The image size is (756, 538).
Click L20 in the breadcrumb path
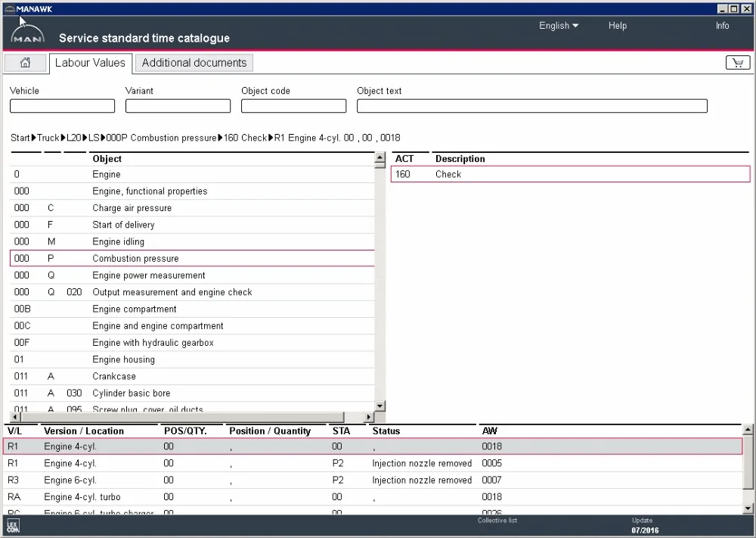click(x=74, y=138)
